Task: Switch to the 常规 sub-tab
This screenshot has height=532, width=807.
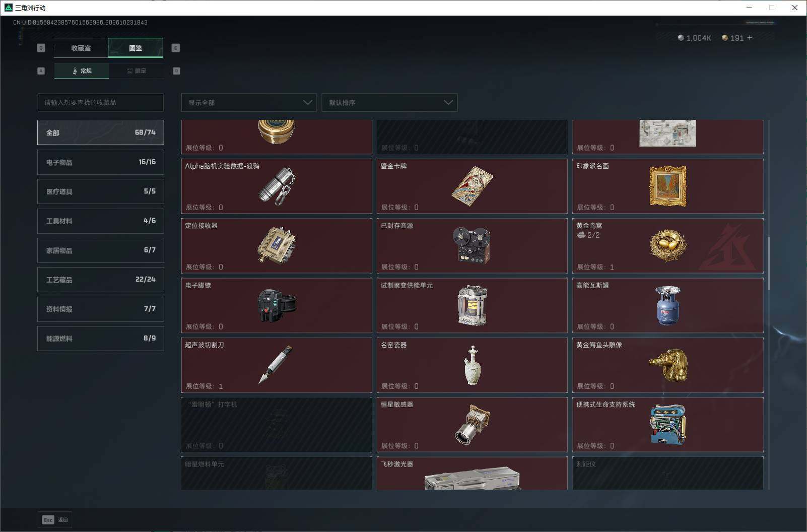Action: coord(82,71)
